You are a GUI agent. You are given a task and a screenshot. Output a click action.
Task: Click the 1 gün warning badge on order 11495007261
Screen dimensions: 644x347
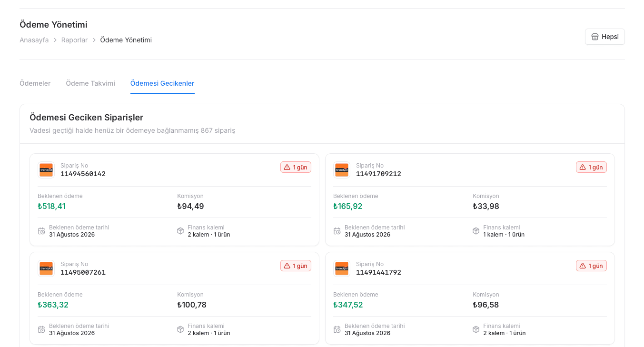tap(296, 266)
